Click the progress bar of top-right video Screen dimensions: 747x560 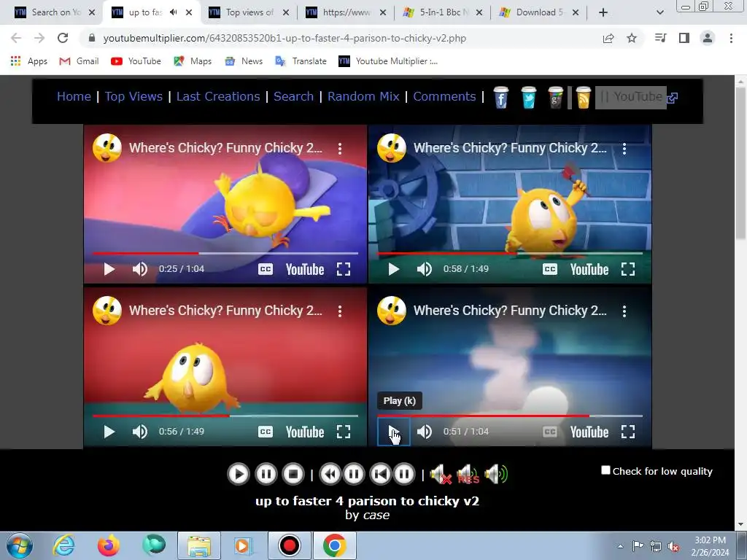pos(510,253)
